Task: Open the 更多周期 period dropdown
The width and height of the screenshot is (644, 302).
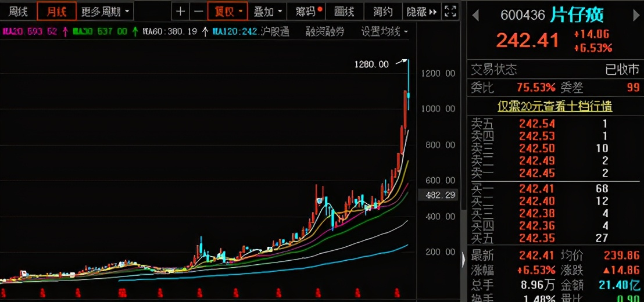Action: tap(105, 12)
